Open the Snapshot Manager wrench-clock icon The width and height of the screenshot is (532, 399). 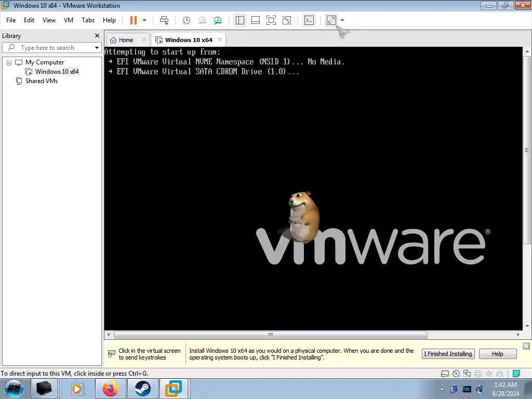218,20
